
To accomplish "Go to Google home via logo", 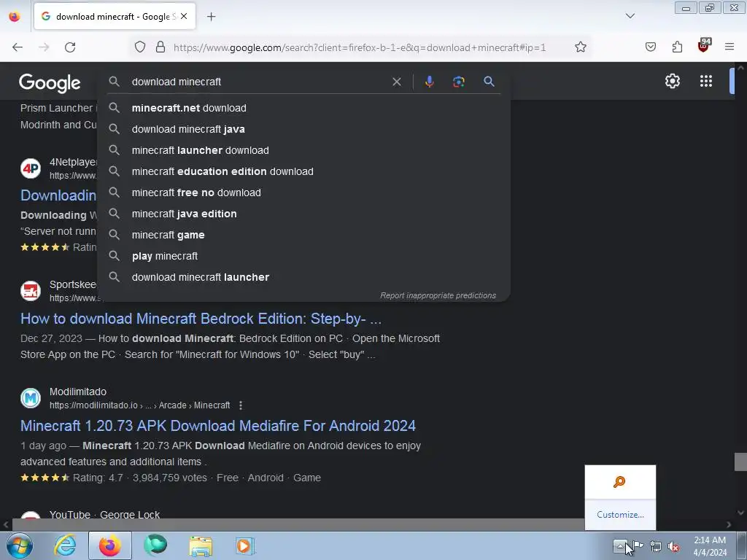I will (x=50, y=83).
